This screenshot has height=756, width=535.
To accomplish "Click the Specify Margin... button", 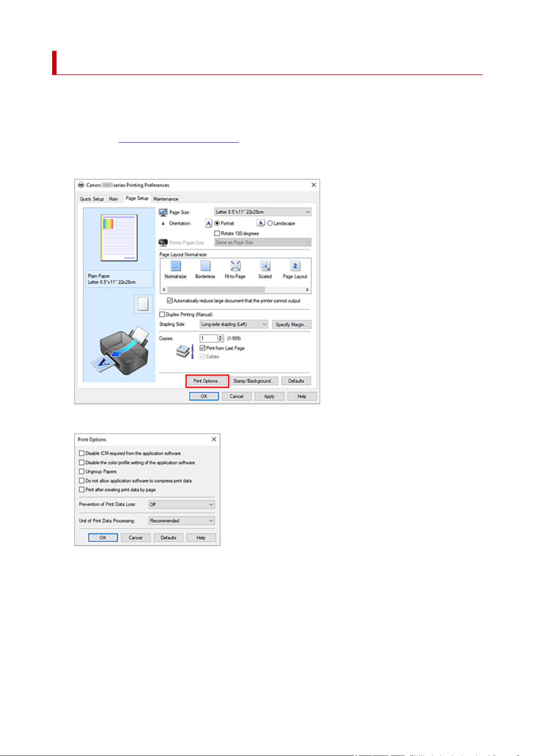I will 292,325.
